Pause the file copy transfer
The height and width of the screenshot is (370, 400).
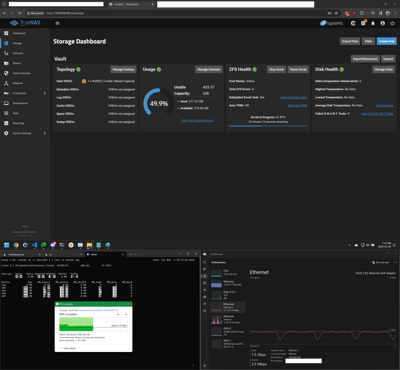119,314
